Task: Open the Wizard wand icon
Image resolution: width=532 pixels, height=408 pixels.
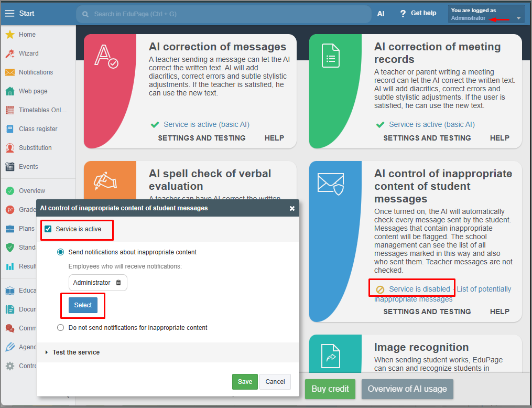Action: (x=9, y=53)
